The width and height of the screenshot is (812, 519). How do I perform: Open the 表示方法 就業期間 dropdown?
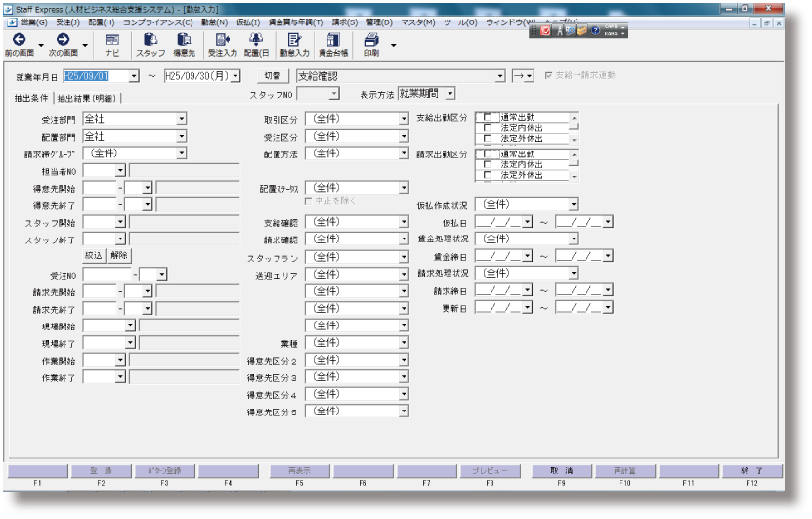(450, 94)
